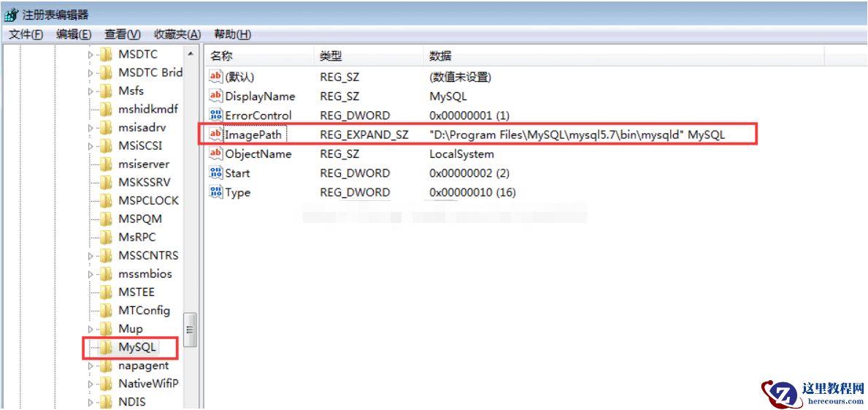The height and width of the screenshot is (410, 868).
Task: Click the MSPQM folder icon
Action: [105, 219]
